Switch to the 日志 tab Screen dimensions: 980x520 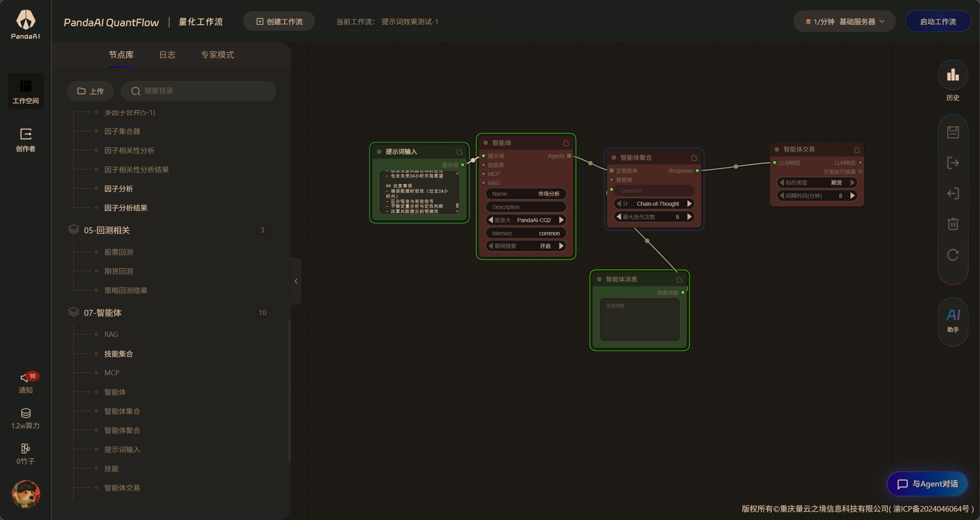[x=167, y=55]
